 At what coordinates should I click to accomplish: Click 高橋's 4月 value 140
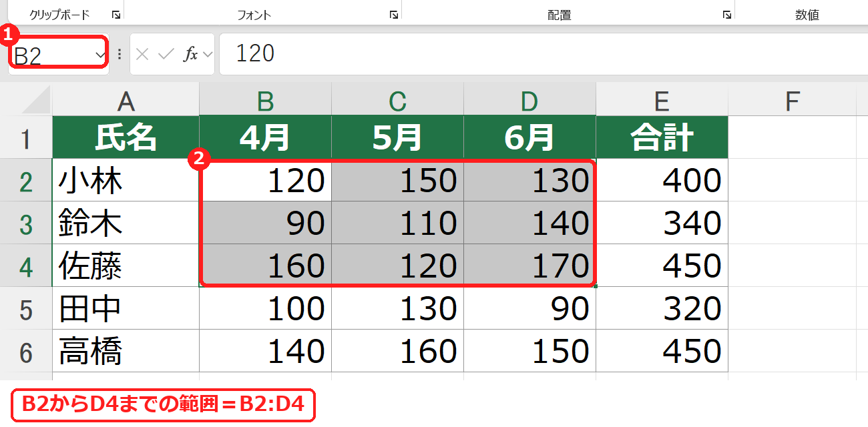266,351
